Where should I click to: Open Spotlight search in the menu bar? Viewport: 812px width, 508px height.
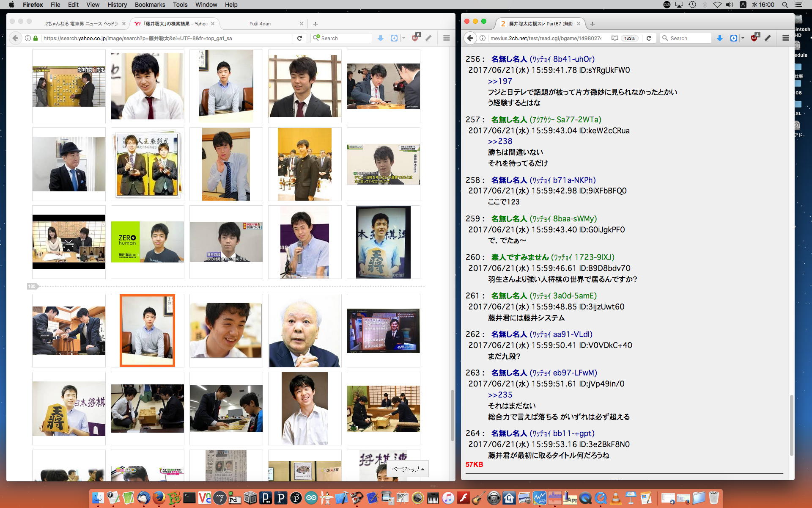coord(785,5)
